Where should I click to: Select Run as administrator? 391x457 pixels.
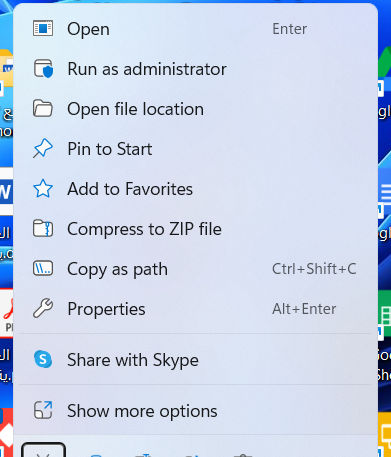coord(195,69)
